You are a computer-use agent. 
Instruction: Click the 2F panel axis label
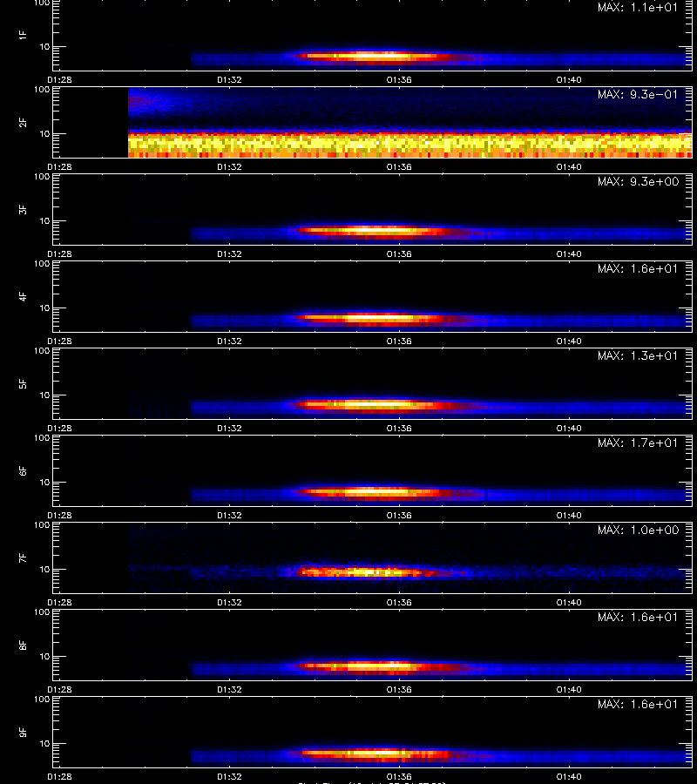pyautogui.click(x=23, y=123)
